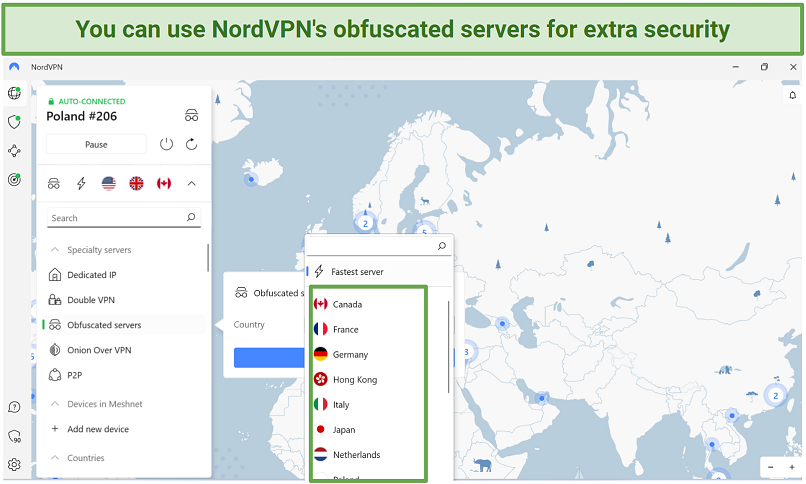The width and height of the screenshot is (806, 484).
Task: Focus the Search servers field
Action: [x=123, y=218]
